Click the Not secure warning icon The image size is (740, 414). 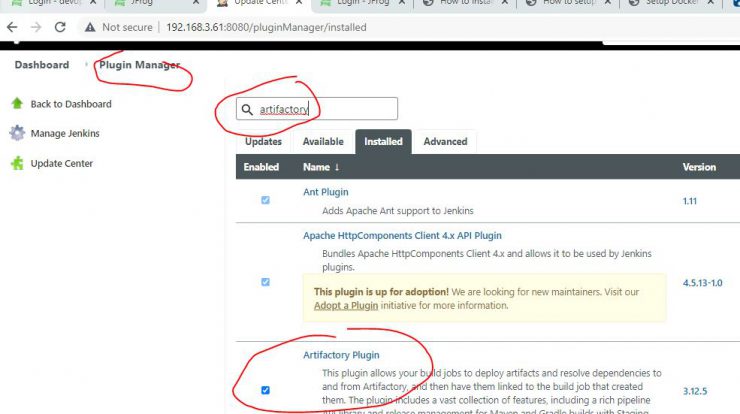point(90,27)
